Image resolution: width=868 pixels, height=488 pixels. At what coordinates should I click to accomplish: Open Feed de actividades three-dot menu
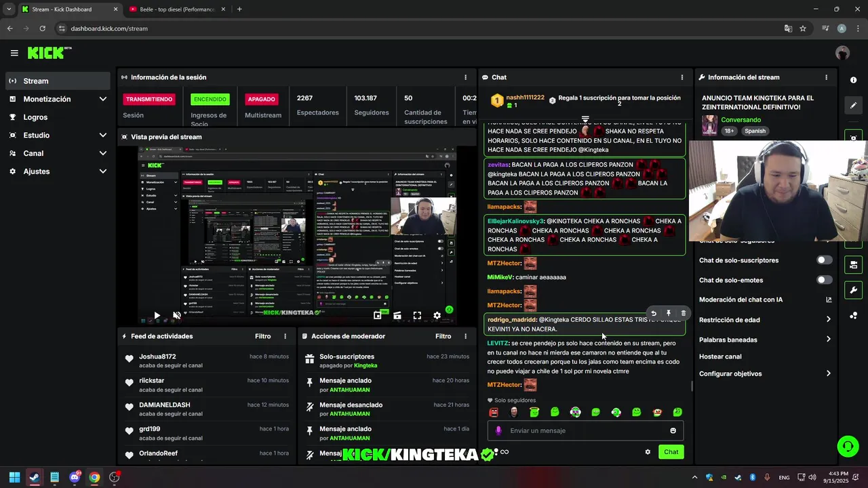[x=285, y=336]
